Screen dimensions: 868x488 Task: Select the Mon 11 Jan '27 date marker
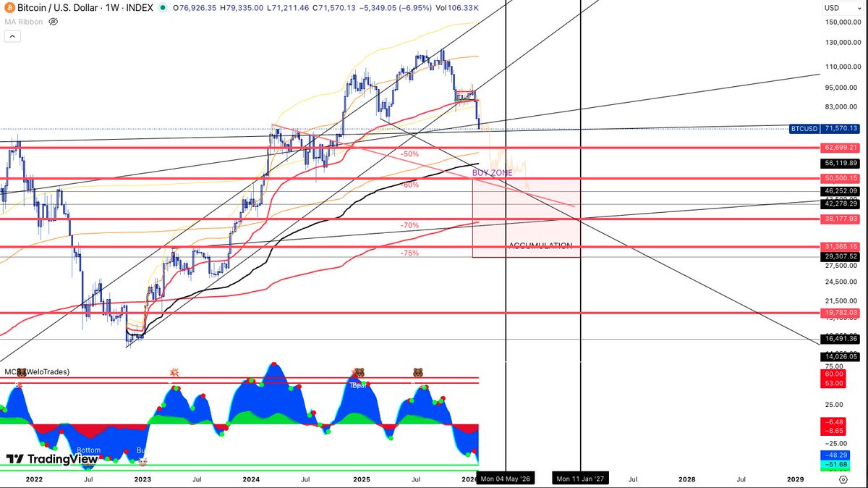pos(581,479)
